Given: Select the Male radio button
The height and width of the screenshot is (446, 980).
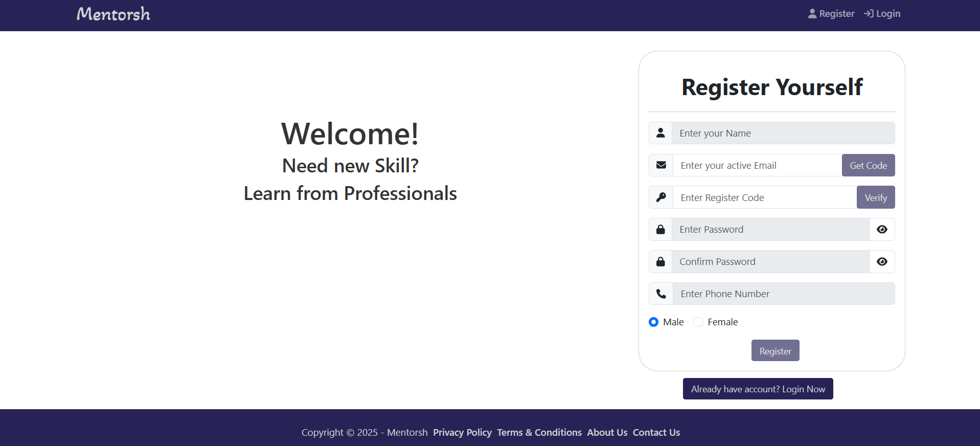Looking at the screenshot, I should pyautogui.click(x=653, y=322).
